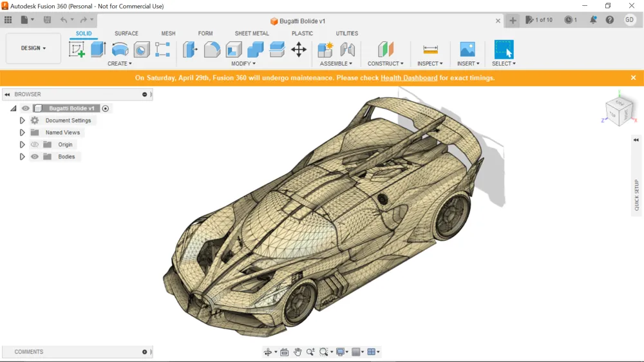
Task: Hide the Bodies folder via eye icon
Action: 35,157
